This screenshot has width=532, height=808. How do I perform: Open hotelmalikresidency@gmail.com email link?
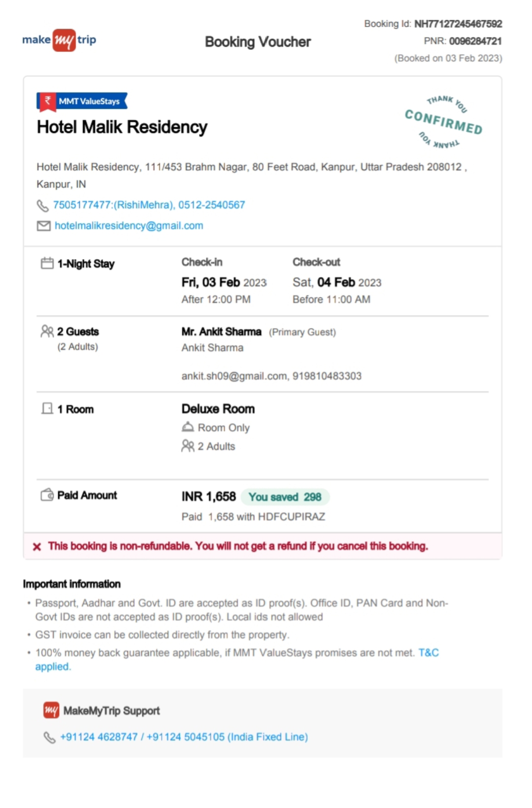pyautogui.click(x=129, y=226)
